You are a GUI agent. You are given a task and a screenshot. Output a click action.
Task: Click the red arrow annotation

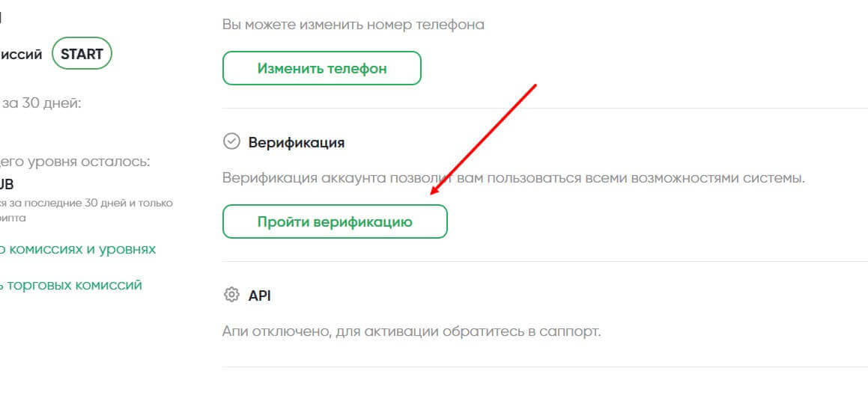tap(485, 139)
